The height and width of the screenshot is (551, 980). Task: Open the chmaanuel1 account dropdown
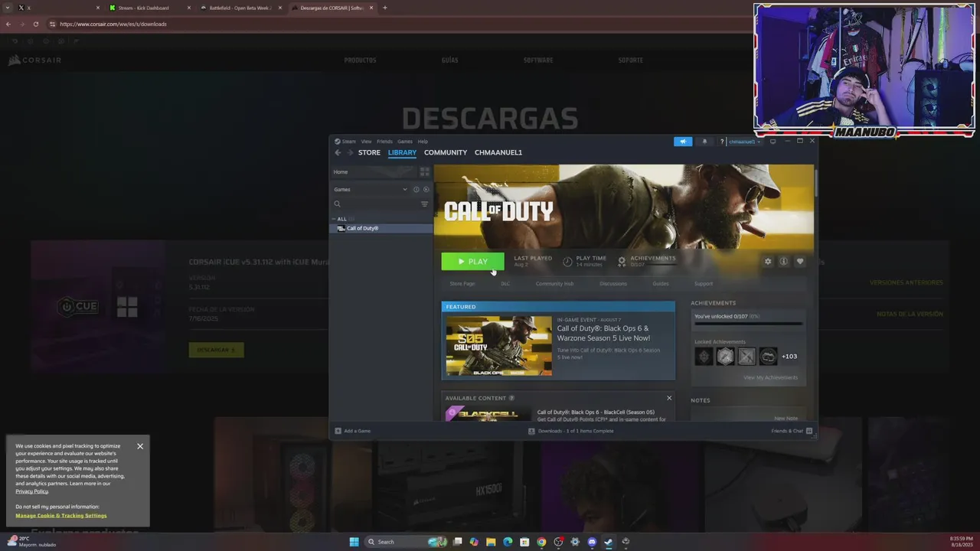point(743,142)
